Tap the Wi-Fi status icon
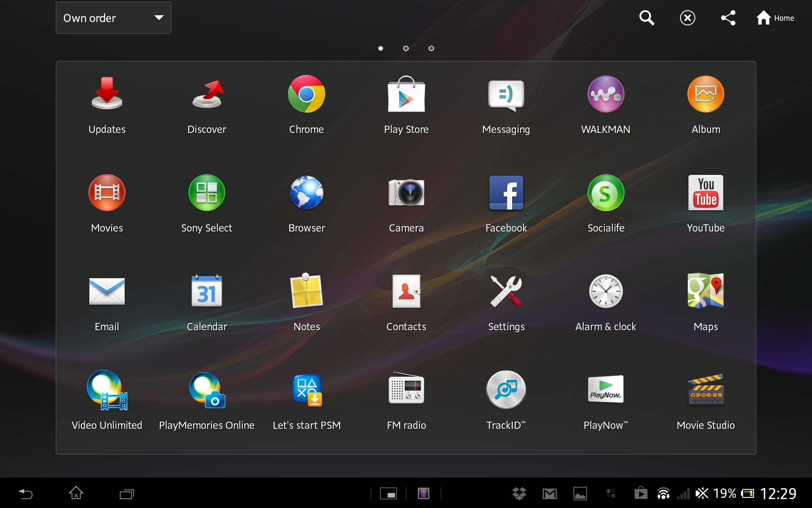This screenshot has height=508, width=812. point(664,494)
